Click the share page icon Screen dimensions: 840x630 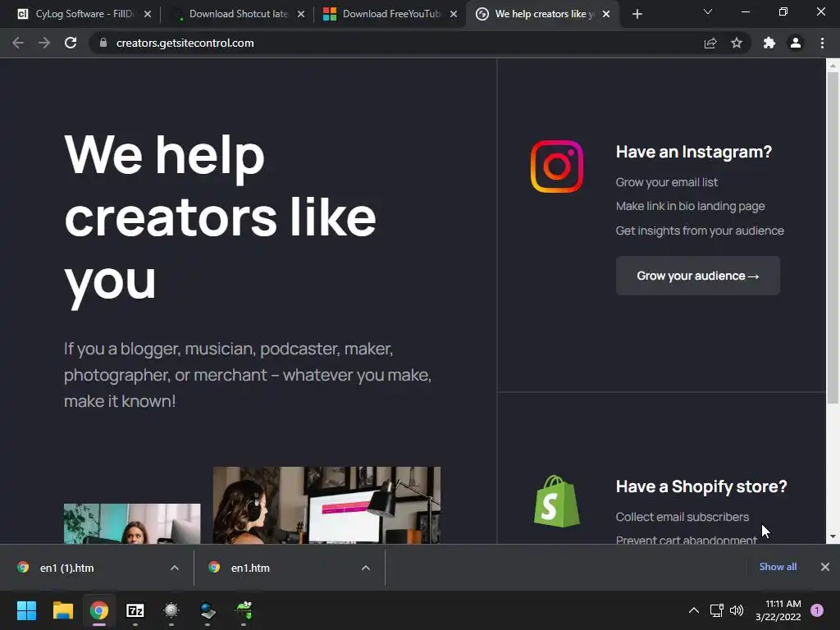[x=710, y=43]
